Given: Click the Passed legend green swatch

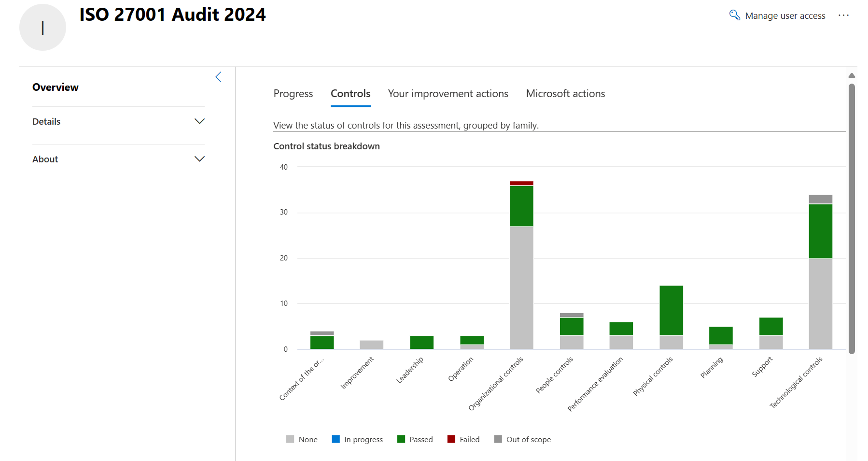Looking at the screenshot, I should pyautogui.click(x=401, y=439).
